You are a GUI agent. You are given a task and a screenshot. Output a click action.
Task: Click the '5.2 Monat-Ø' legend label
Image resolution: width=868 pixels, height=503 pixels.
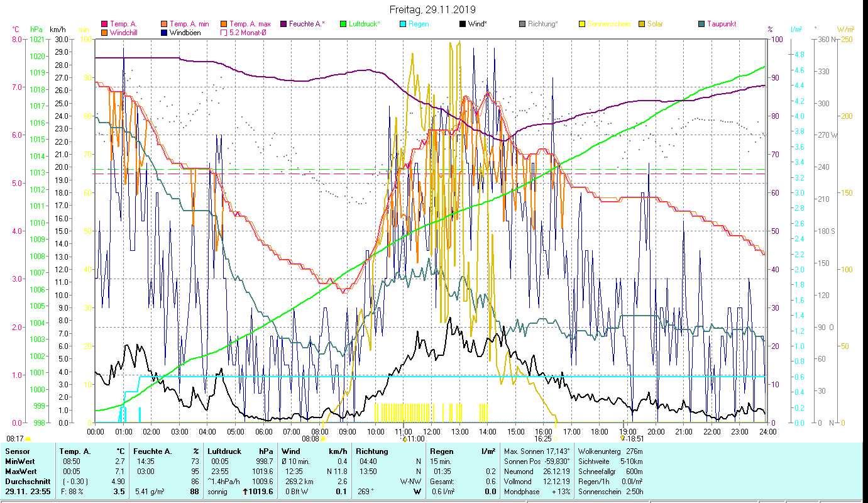point(248,32)
